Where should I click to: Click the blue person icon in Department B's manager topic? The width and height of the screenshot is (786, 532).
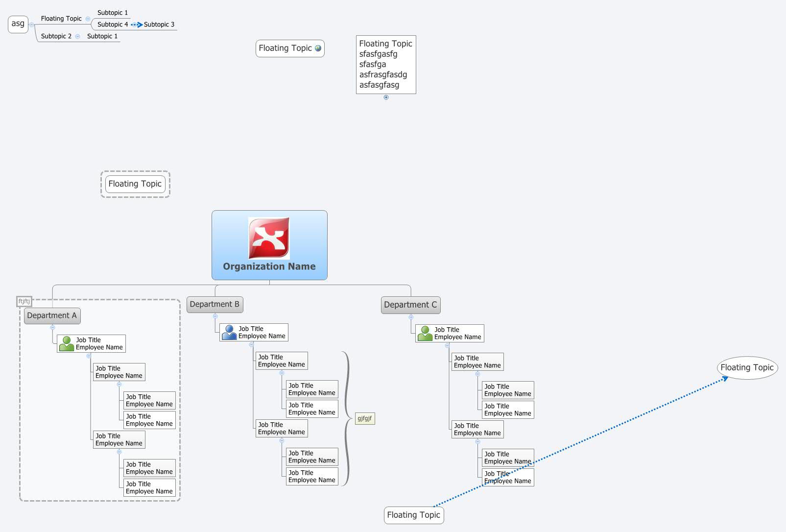point(229,332)
